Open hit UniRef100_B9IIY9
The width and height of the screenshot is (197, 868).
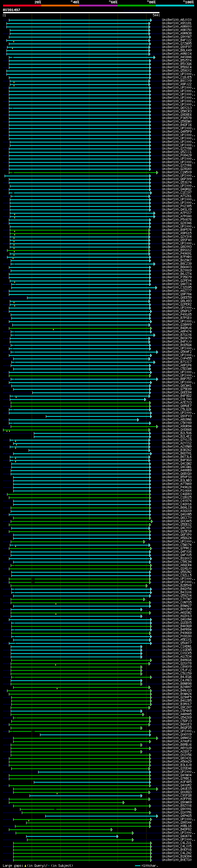pos(177,81)
